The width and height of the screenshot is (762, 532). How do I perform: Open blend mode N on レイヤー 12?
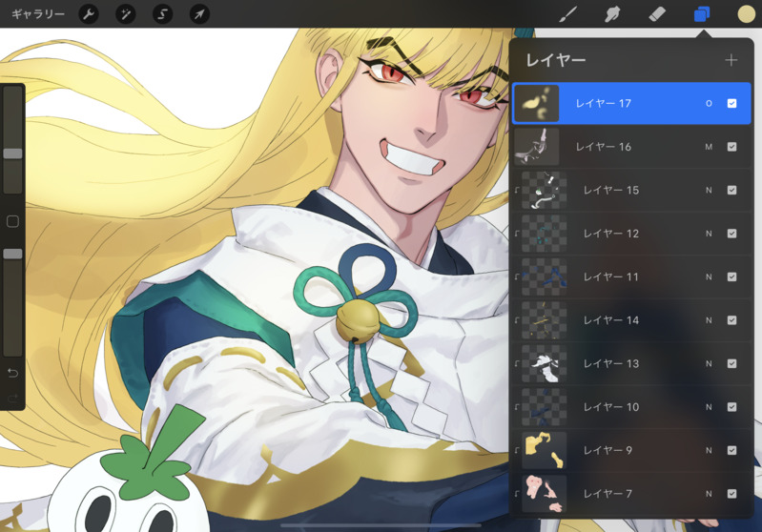point(709,234)
